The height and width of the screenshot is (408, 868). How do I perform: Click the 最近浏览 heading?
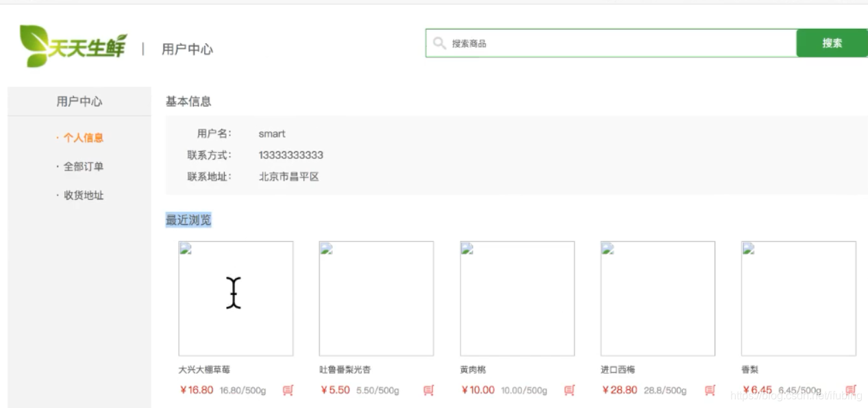pyautogui.click(x=188, y=220)
